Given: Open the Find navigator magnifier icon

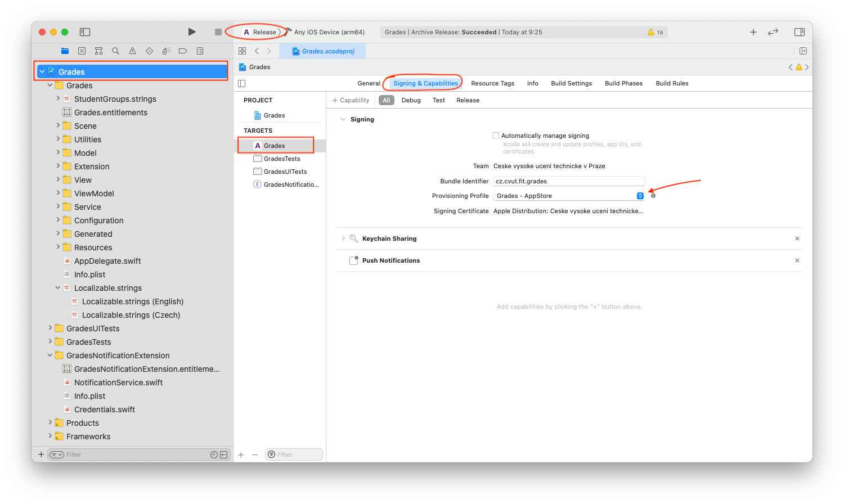Looking at the screenshot, I should coord(115,51).
